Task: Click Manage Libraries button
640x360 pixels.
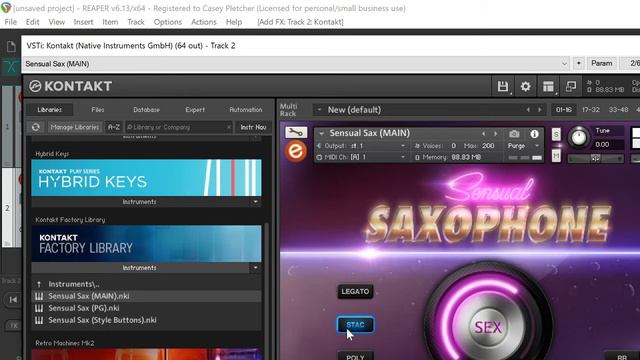Action: coord(75,127)
